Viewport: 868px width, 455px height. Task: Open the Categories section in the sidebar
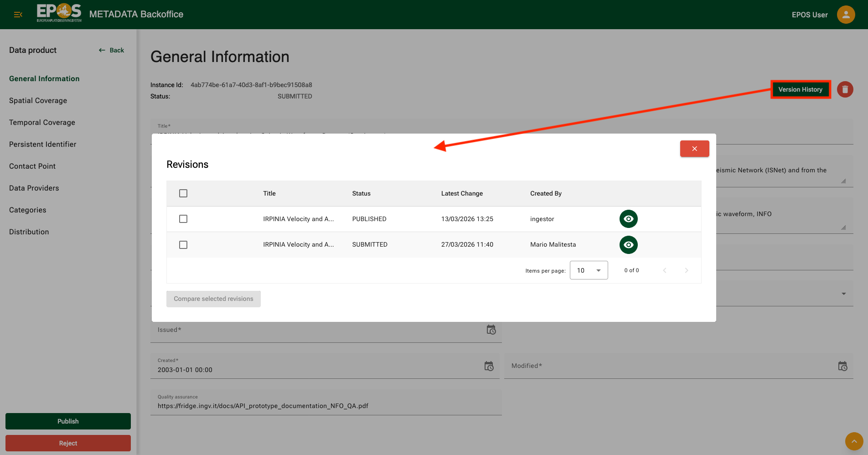click(27, 210)
